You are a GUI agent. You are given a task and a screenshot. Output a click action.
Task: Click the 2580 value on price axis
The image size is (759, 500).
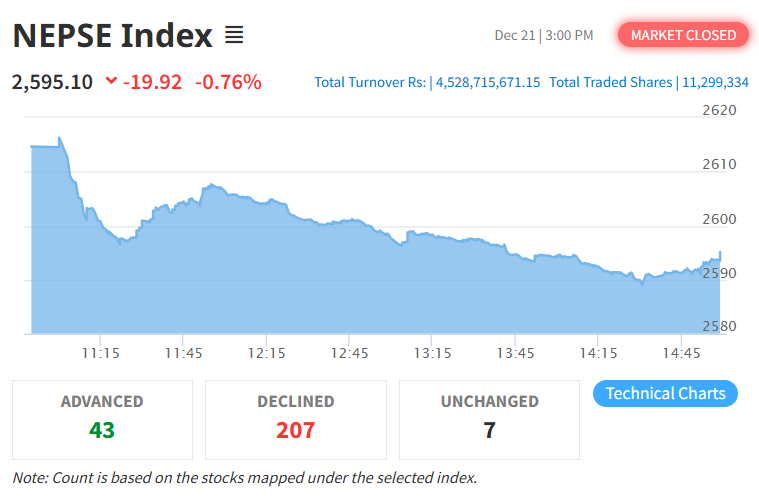(x=717, y=326)
